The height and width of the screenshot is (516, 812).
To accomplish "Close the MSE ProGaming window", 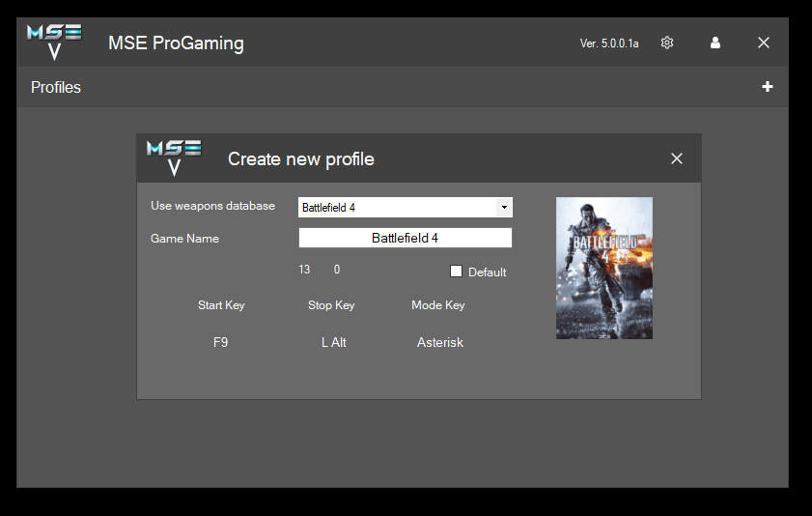I will pos(764,43).
